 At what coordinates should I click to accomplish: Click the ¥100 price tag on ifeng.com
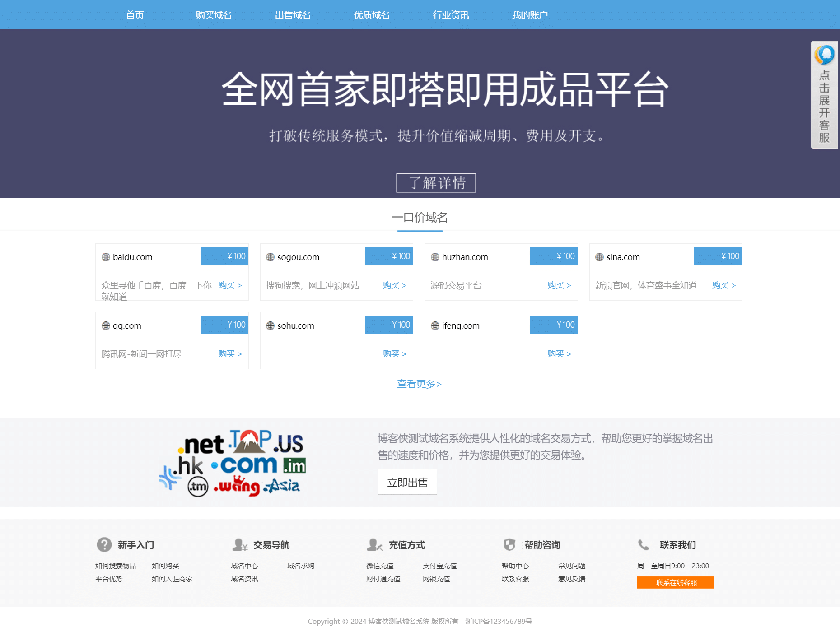(554, 325)
